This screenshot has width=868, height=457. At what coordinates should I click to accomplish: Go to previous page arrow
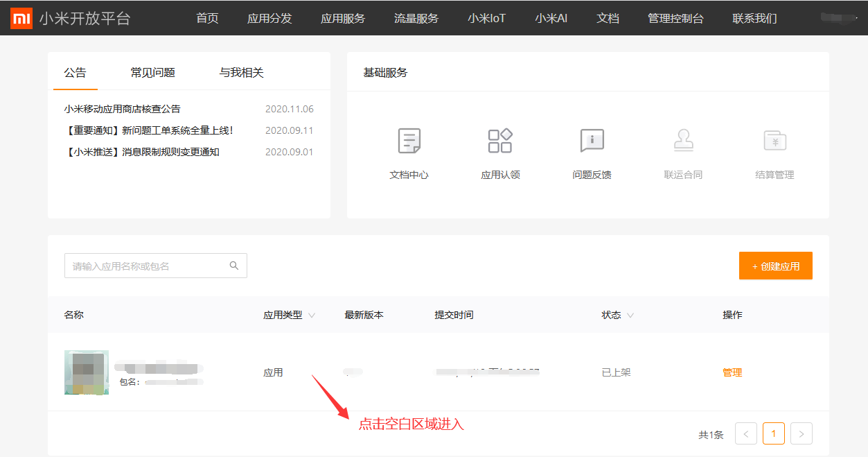tap(746, 434)
